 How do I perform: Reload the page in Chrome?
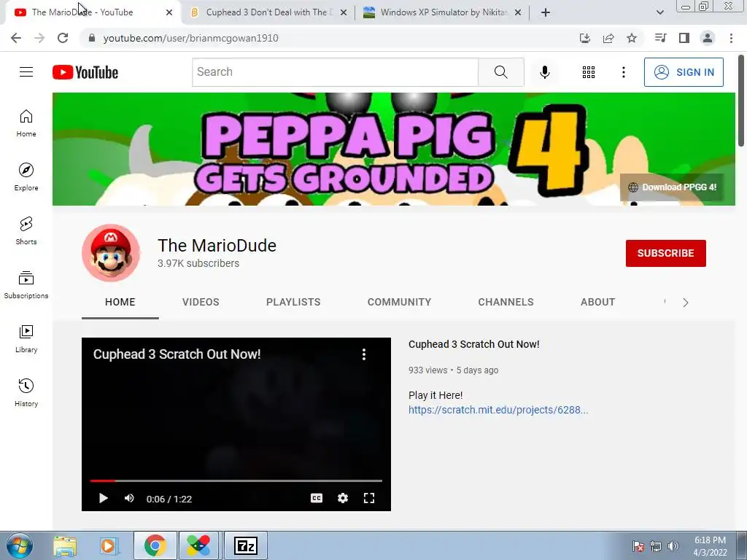click(x=63, y=38)
